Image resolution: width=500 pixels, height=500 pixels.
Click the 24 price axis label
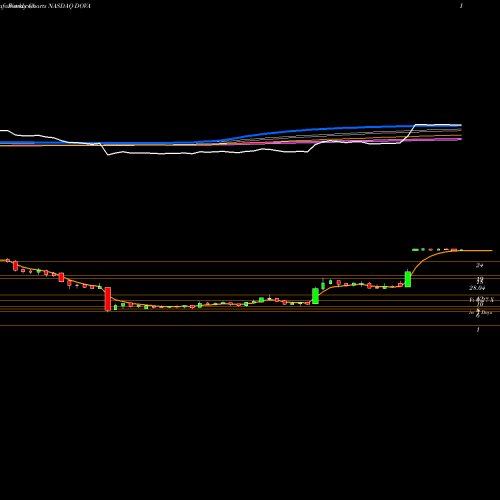pos(479,265)
